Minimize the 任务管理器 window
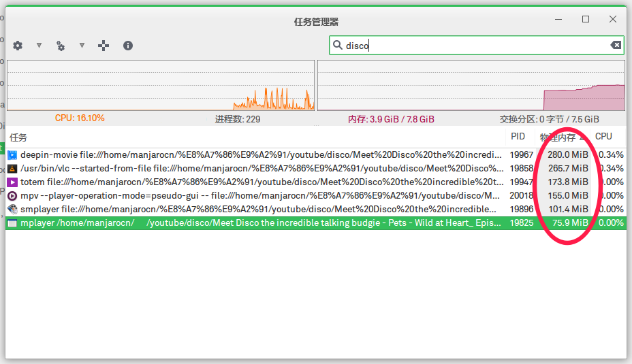The width and height of the screenshot is (632, 364). point(558,19)
